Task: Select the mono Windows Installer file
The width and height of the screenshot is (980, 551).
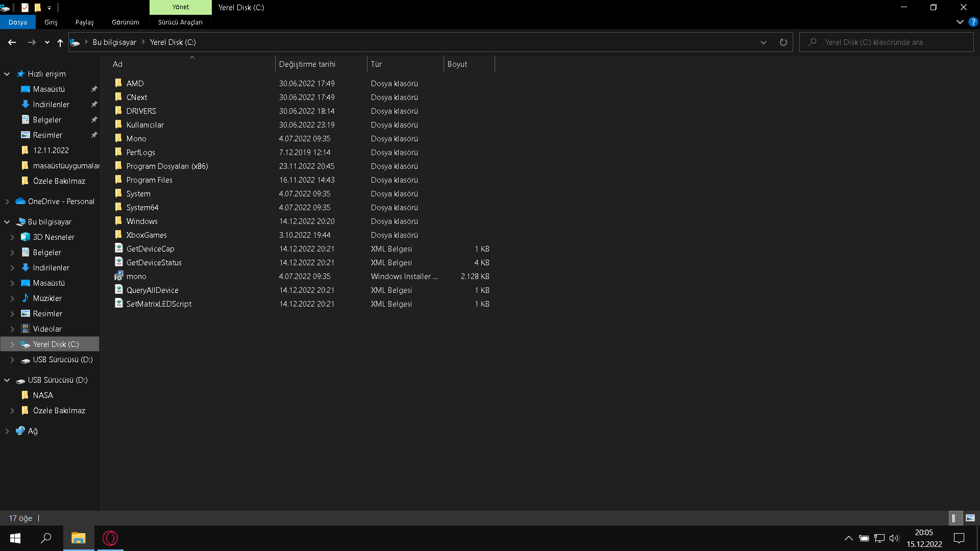Action: click(x=136, y=276)
